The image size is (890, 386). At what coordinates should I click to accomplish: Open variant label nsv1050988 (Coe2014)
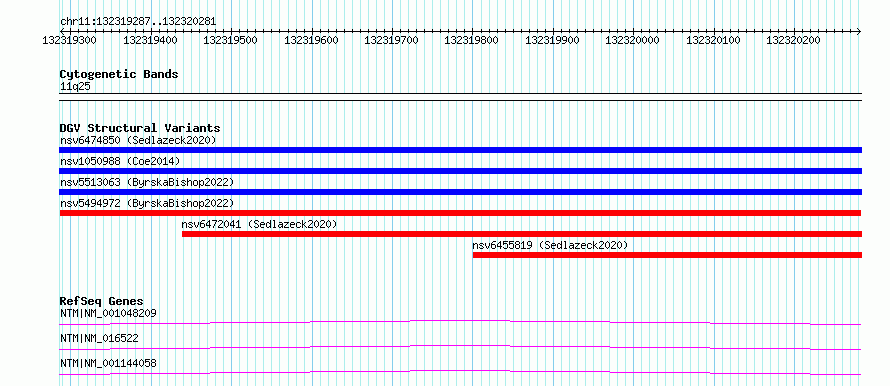(x=120, y=161)
